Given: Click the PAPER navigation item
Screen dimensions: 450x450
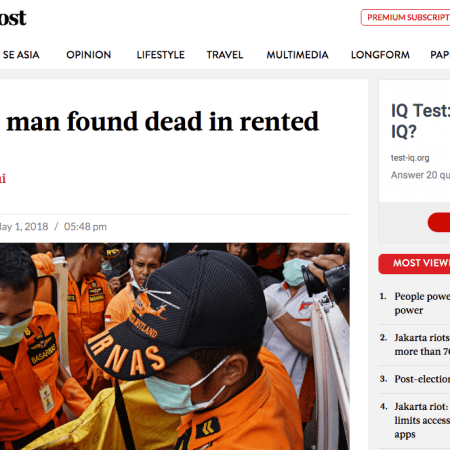Looking at the screenshot, I should (440, 55).
